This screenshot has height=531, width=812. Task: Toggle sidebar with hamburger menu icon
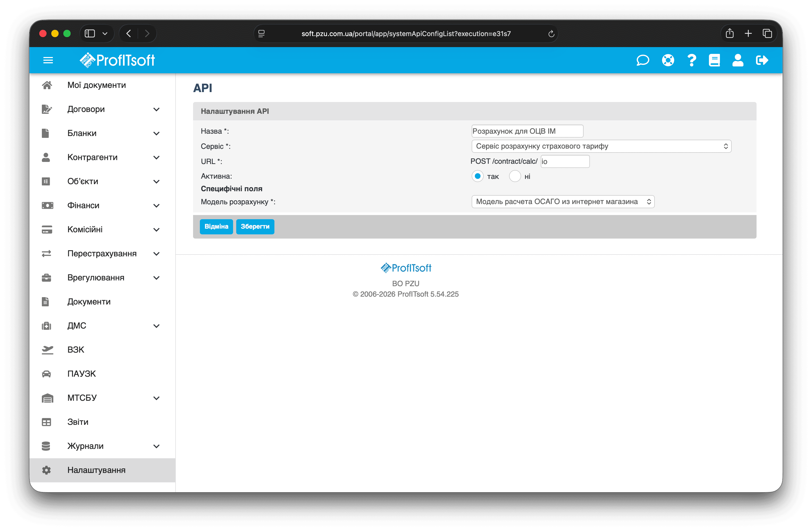point(48,60)
